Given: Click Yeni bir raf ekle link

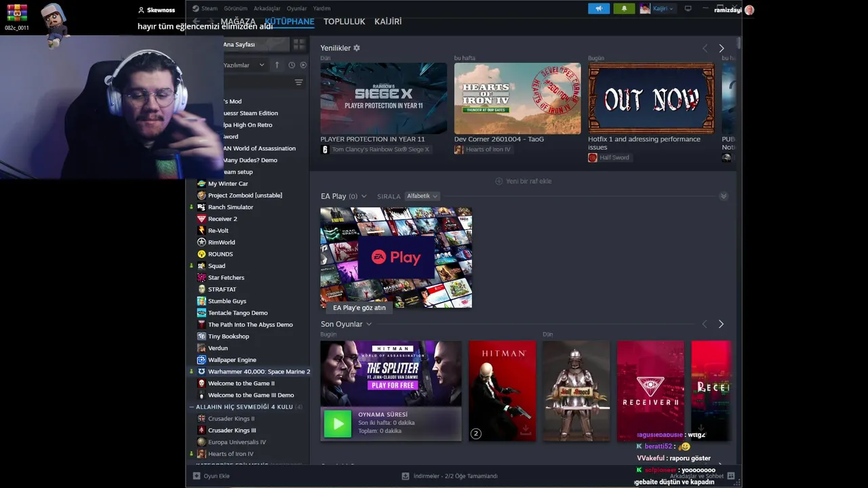Looking at the screenshot, I should 523,181.
